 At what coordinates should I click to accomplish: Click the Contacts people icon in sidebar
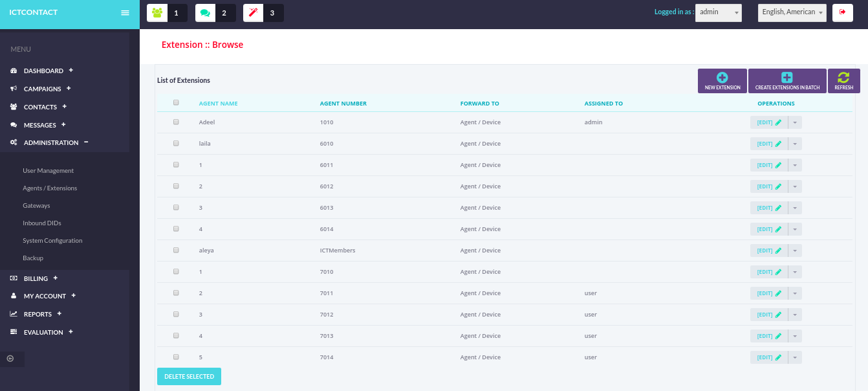14,107
